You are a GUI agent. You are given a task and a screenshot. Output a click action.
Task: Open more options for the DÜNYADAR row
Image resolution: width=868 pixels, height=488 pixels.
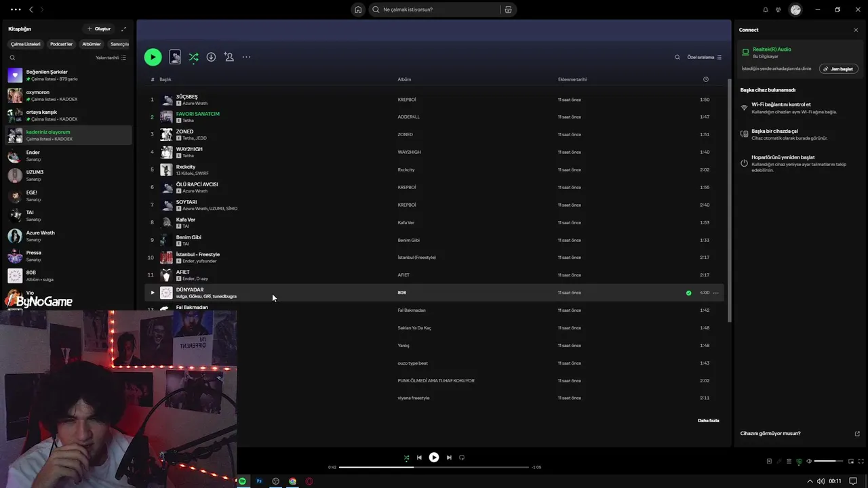(x=716, y=293)
